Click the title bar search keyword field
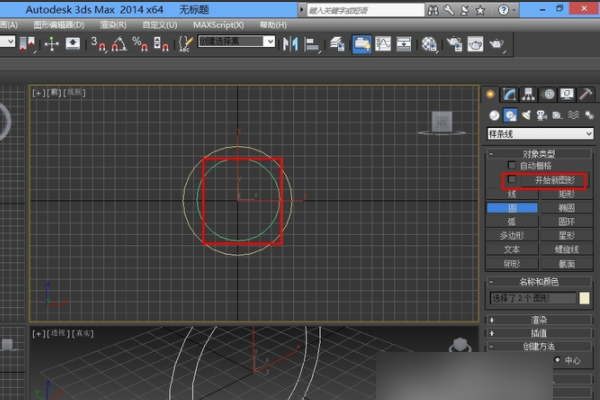The image size is (600, 400). tap(365, 10)
